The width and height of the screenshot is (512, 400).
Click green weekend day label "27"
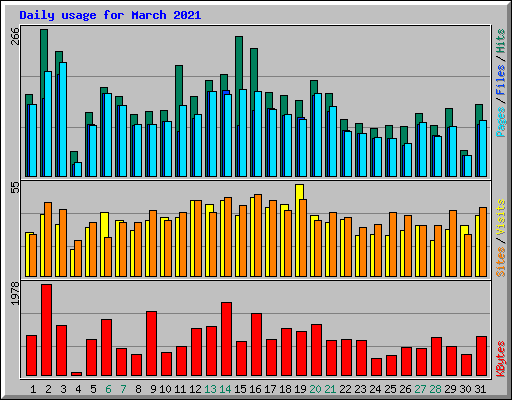(420, 389)
